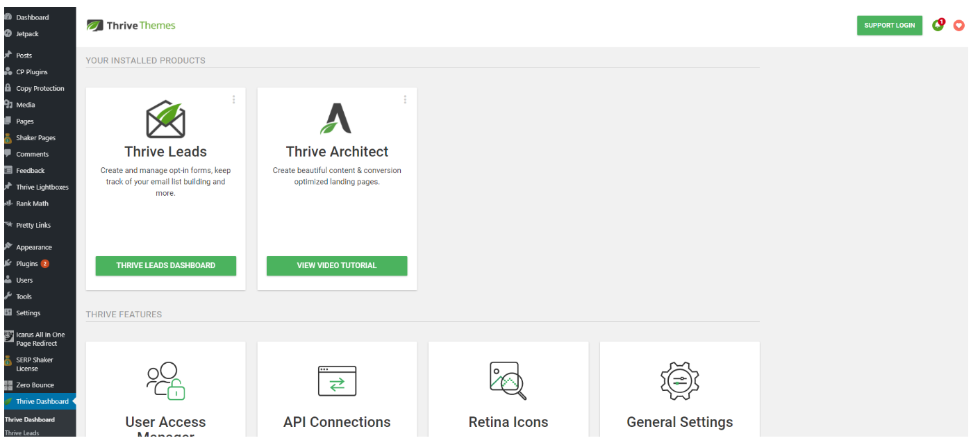Click the Support Login button

(x=889, y=26)
